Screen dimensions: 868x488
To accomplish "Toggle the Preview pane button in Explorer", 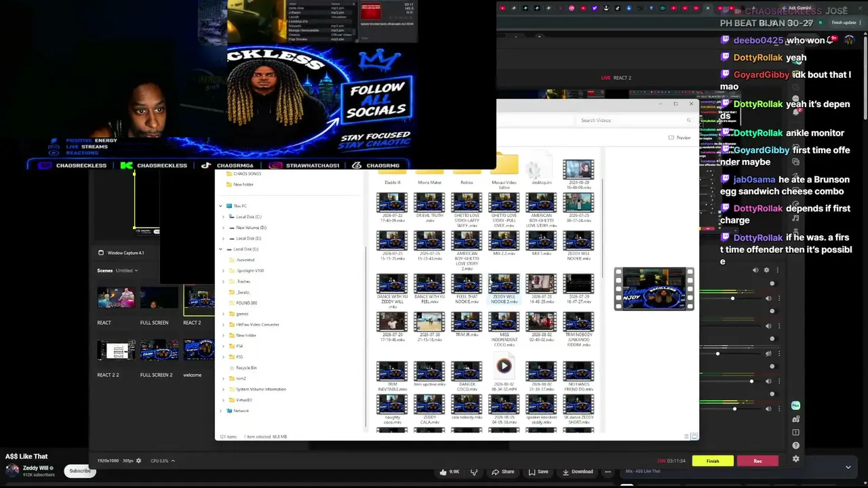I will 679,138.
